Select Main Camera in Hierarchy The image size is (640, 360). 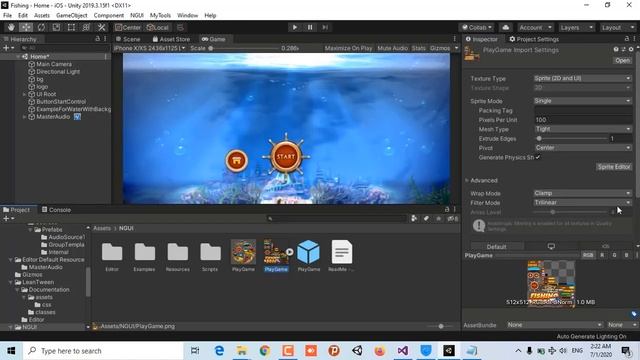click(53, 64)
